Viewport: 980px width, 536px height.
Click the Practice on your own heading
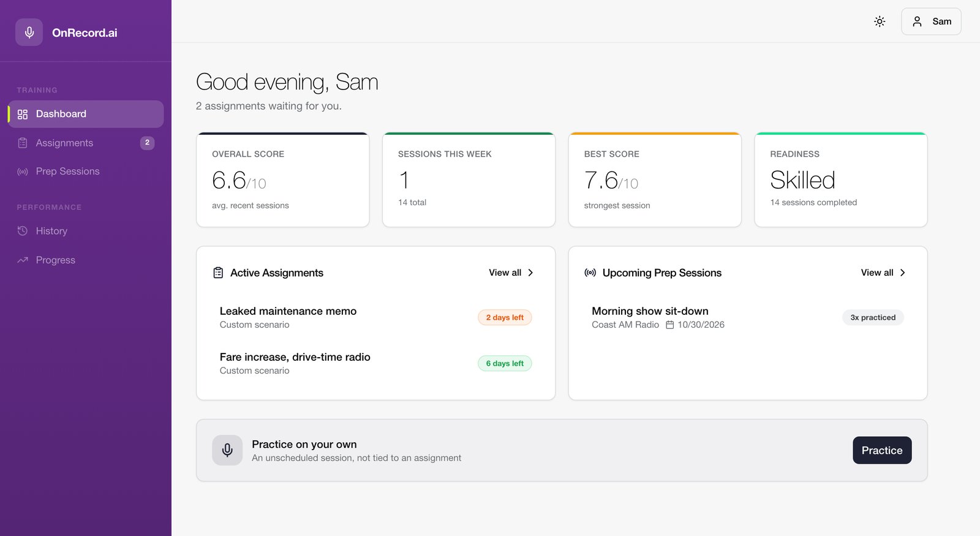coord(304,444)
